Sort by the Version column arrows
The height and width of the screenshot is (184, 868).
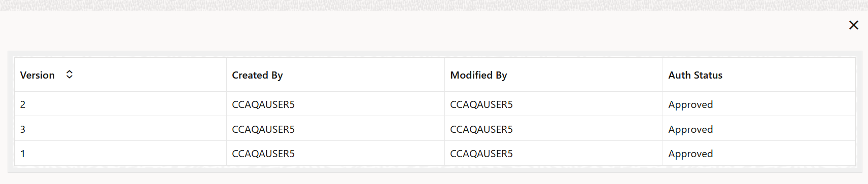(70, 75)
